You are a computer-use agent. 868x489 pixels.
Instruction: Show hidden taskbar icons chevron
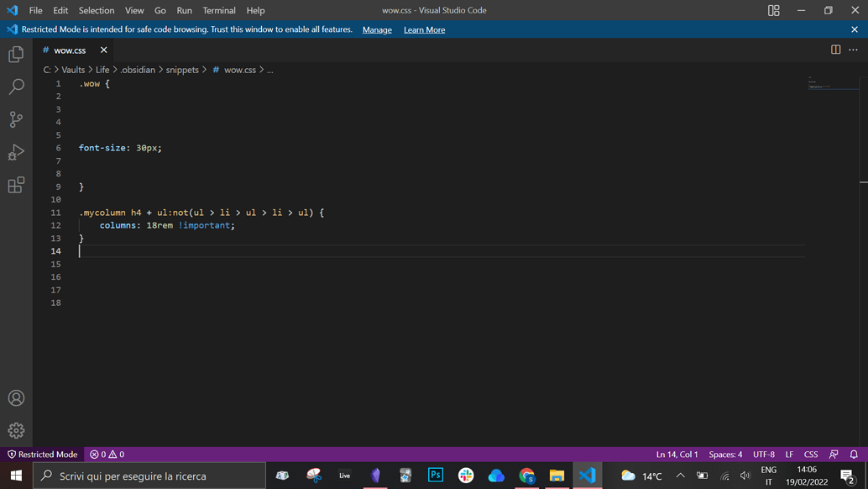pos(680,475)
